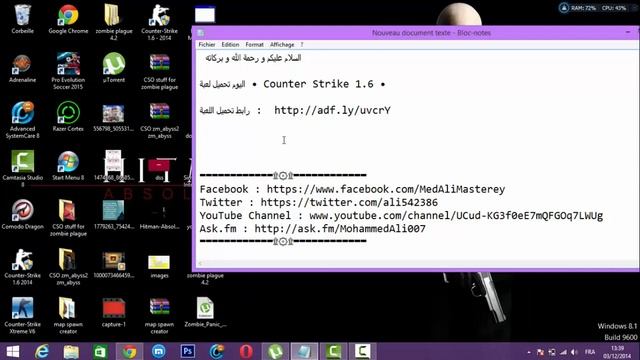Click the Twitter ali542386 URL line
640x360 pixels.
318,202
